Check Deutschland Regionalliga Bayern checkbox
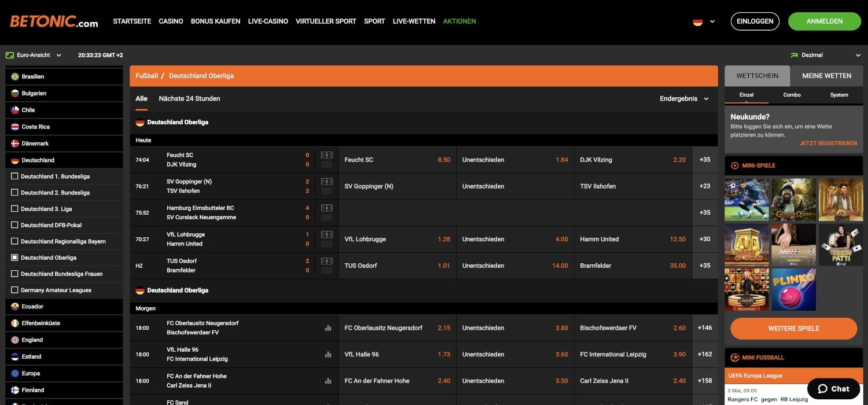 (x=15, y=241)
